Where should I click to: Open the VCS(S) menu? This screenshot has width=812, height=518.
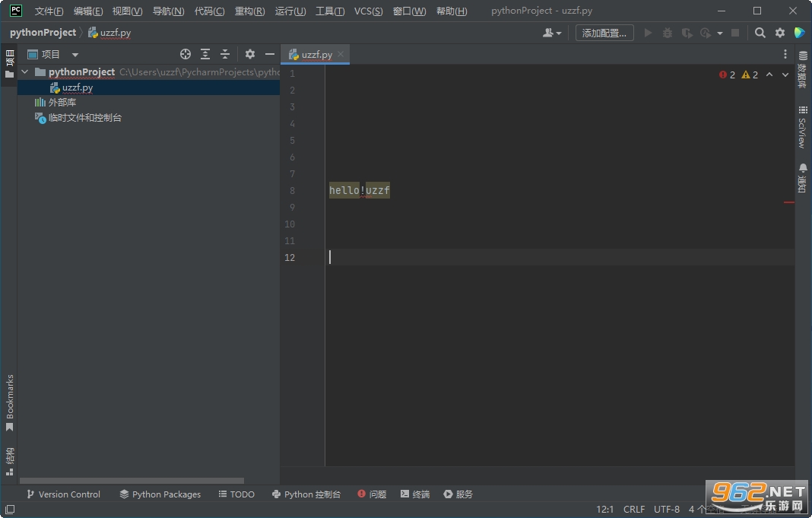[368, 11]
